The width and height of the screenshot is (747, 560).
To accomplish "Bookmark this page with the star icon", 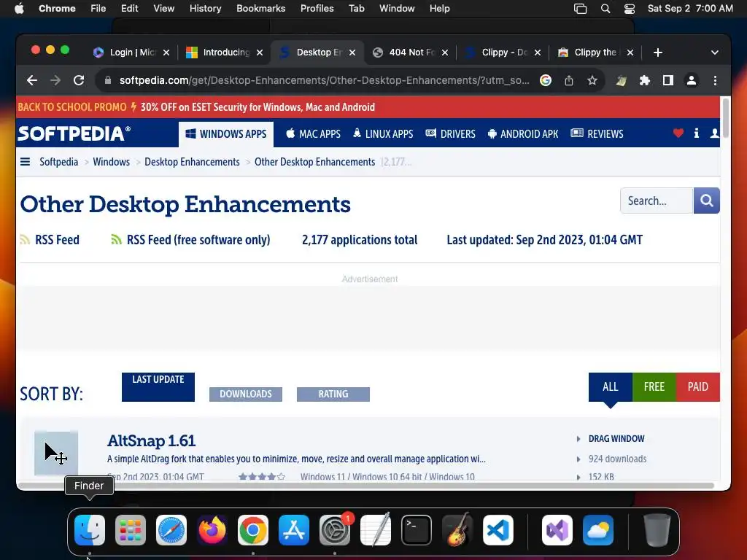I will [x=592, y=80].
